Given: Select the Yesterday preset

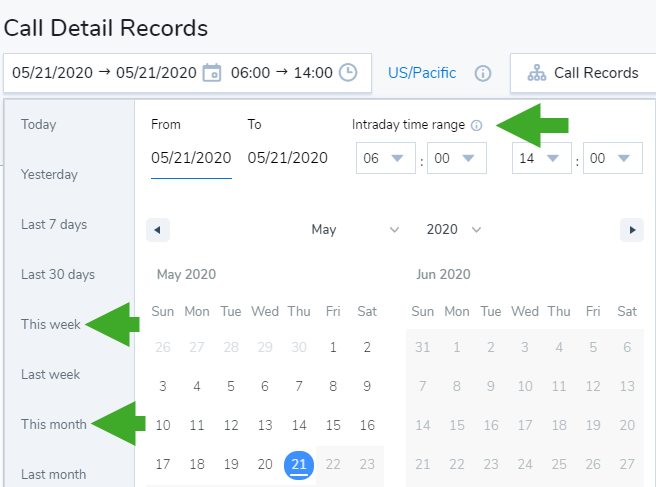Looking at the screenshot, I should tap(49, 174).
